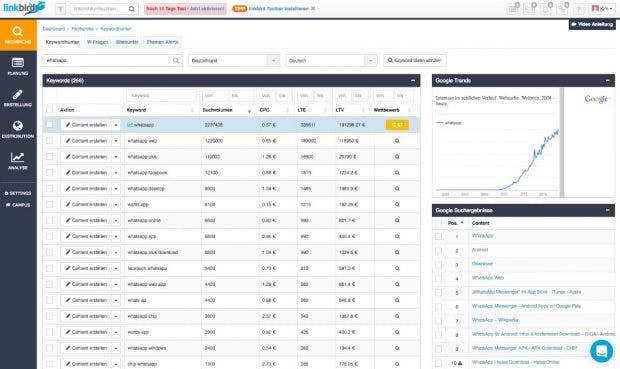Focus the Keyword filter field
This screenshot has width=620, height=369.
161,95
